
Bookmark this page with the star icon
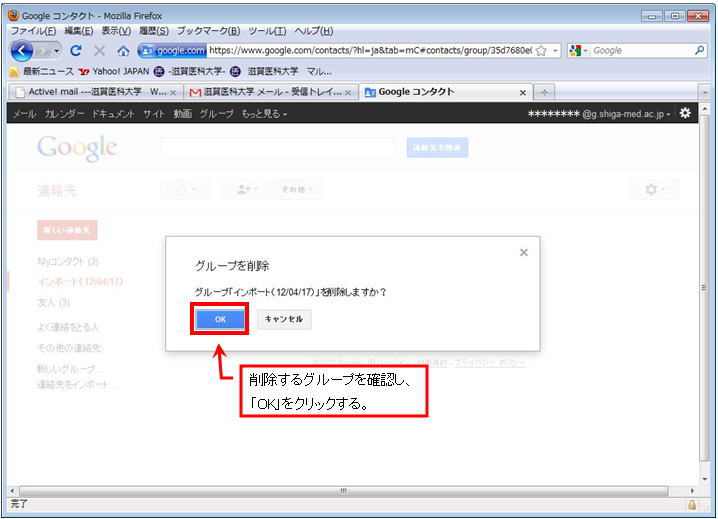click(541, 50)
